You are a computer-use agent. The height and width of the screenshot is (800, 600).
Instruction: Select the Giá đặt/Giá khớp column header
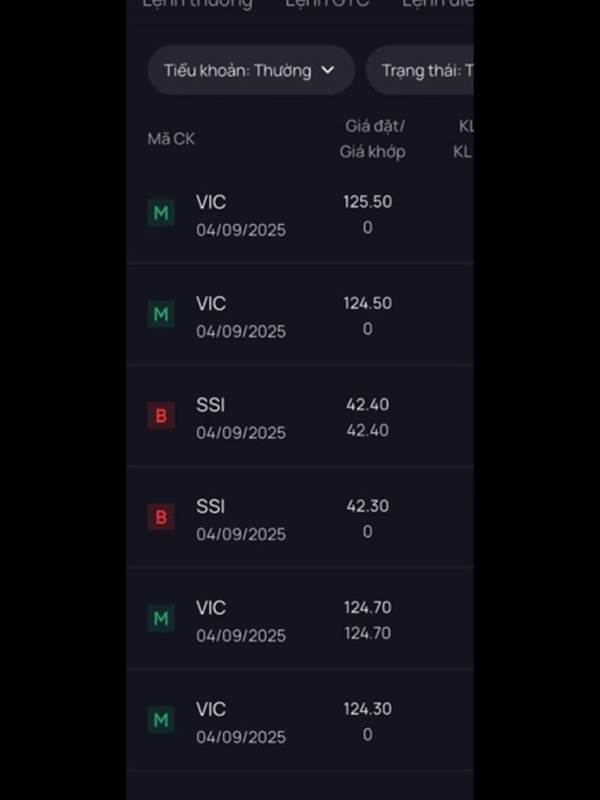tap(373, 139)
